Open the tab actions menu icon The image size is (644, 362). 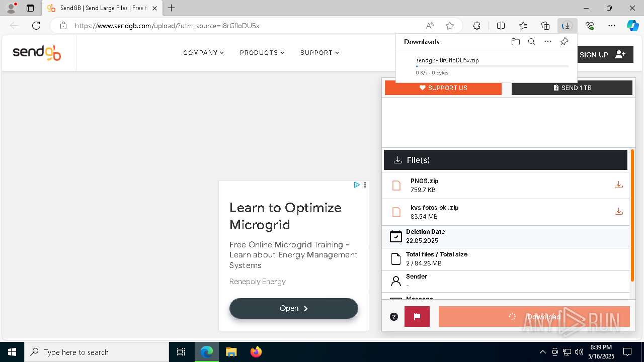(30, 8)
